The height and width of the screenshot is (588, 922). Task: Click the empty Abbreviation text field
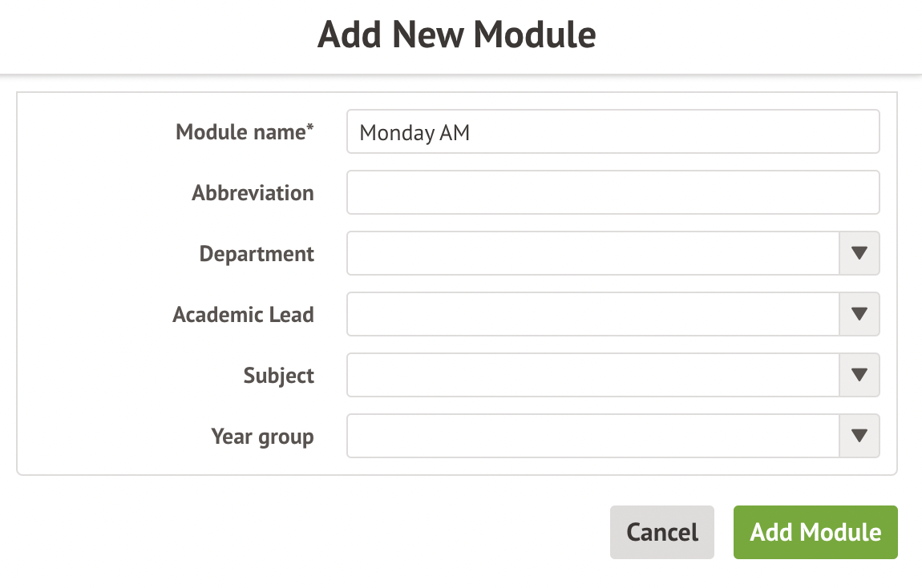click(x=613, y=192)
